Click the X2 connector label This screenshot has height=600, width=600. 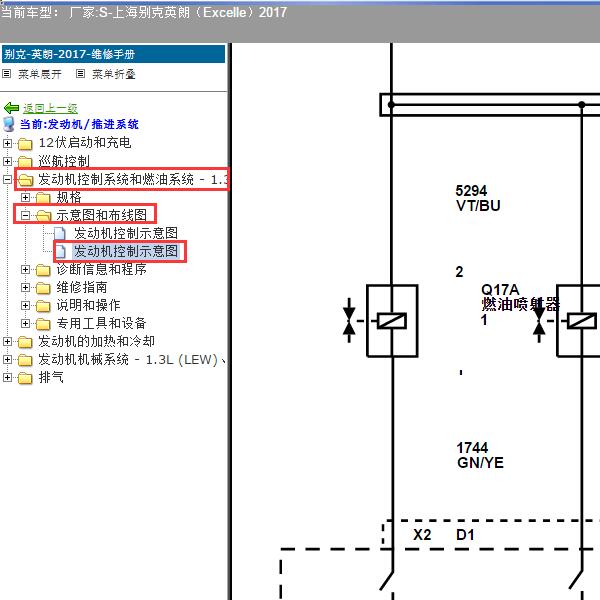point(422,535)
